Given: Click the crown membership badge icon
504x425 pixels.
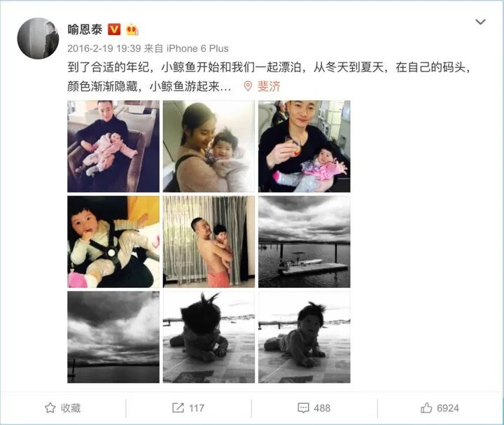Looking at the screenshot, I should (132, 29).
